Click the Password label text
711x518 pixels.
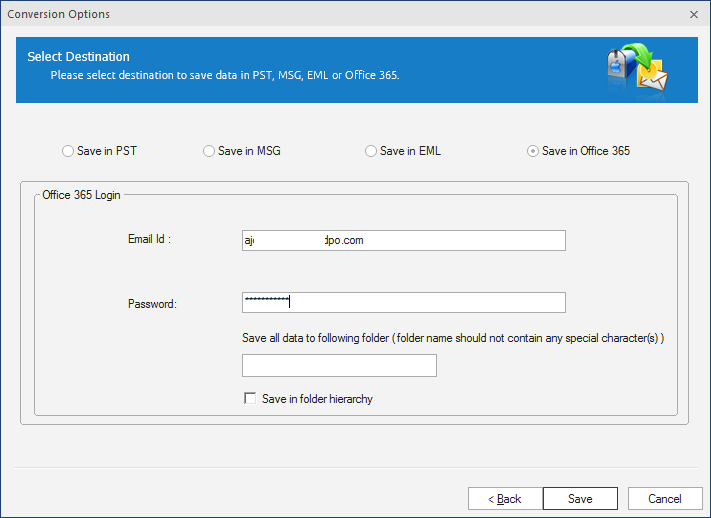(x=152, y=303)
